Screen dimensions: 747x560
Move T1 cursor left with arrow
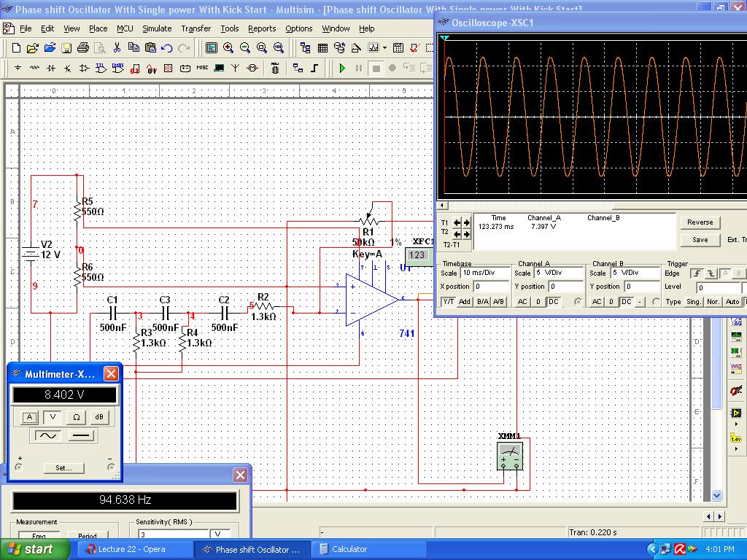point(457,222)
